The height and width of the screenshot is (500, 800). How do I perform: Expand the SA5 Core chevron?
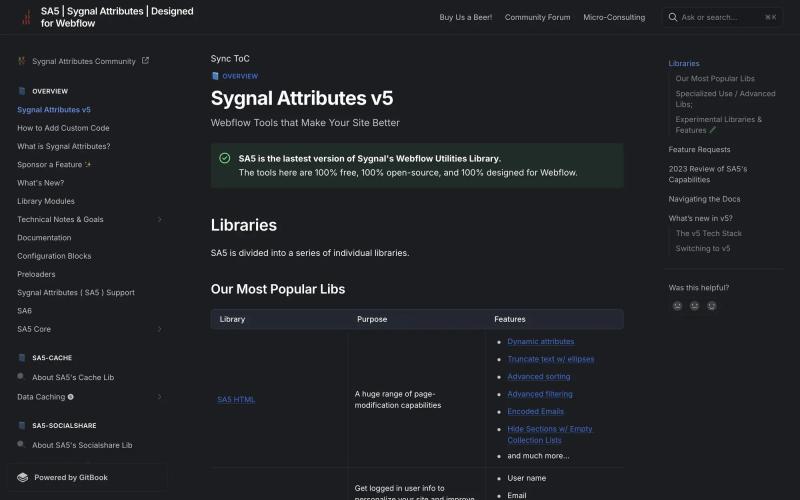pos(160,329)
